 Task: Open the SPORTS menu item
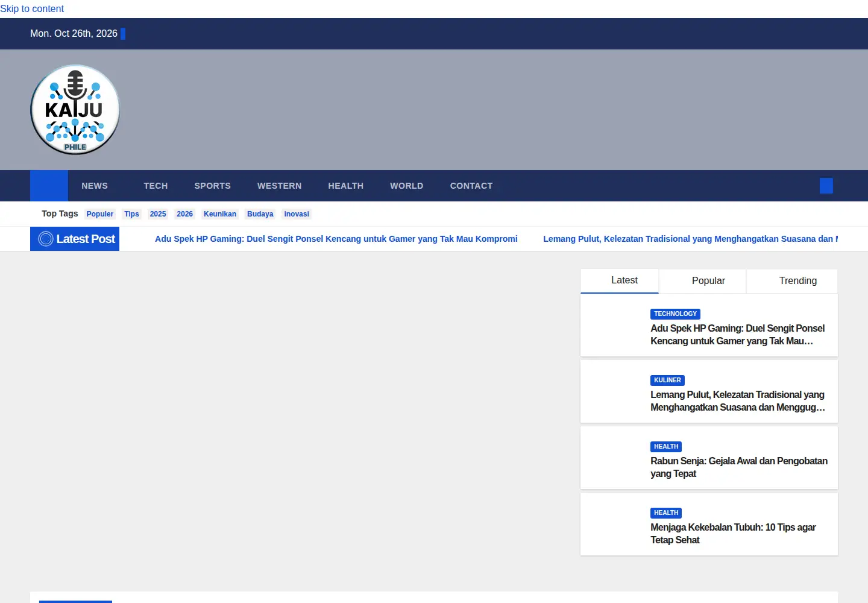212,186
